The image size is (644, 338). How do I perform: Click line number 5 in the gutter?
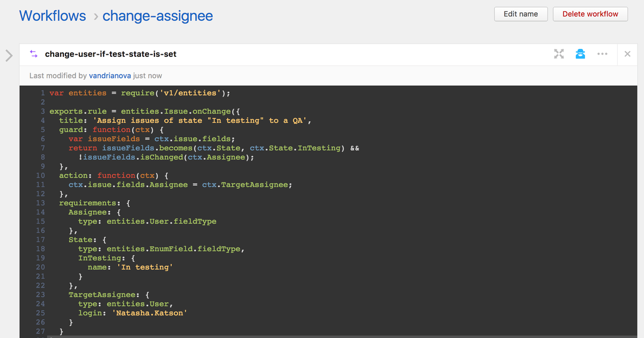click(x=42, y=129)
